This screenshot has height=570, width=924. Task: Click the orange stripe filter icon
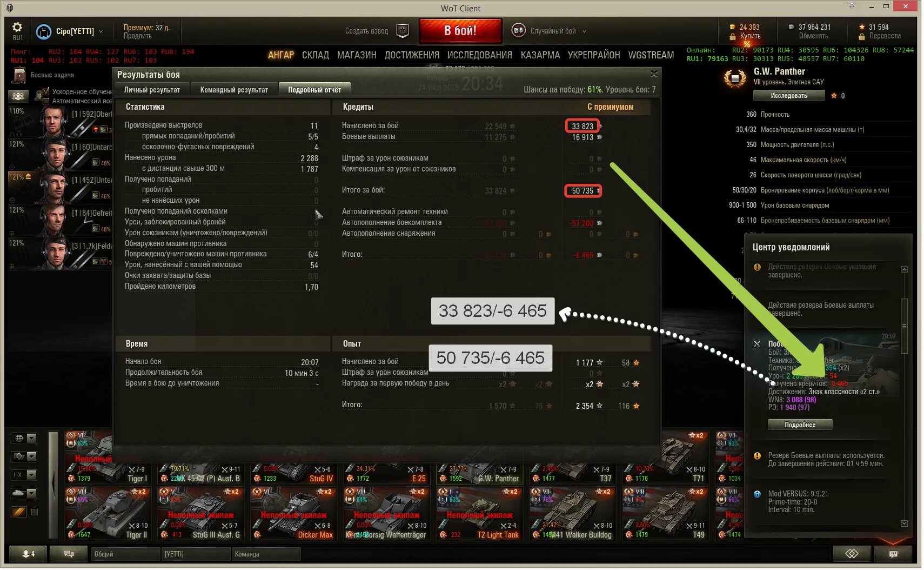[x=19, y=512]
